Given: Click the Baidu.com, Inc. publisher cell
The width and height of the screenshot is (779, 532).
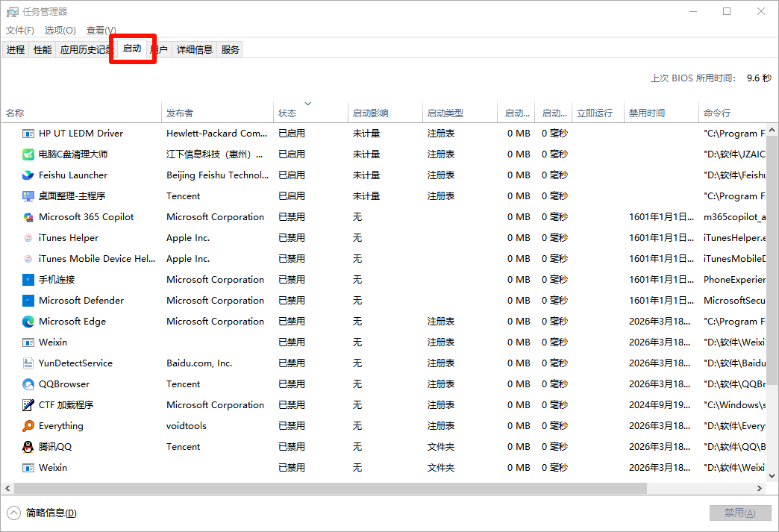Looking at the screenshot, I should (x=199, y=363).
